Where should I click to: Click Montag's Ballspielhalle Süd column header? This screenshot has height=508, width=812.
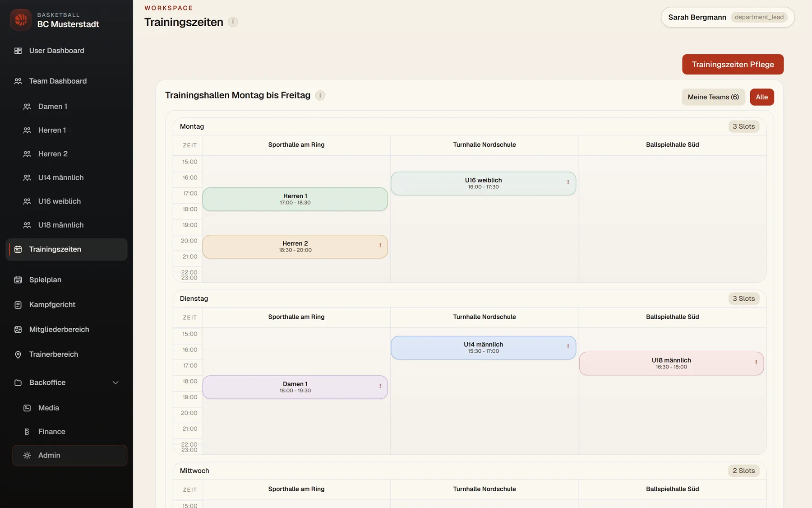tap(672, 145)
